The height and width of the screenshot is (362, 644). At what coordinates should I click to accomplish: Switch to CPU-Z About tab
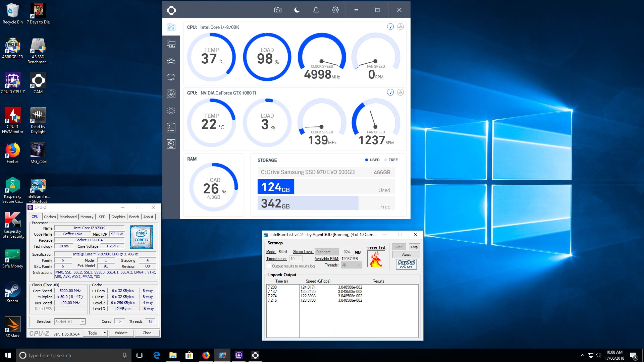click(x=148, y=217)
